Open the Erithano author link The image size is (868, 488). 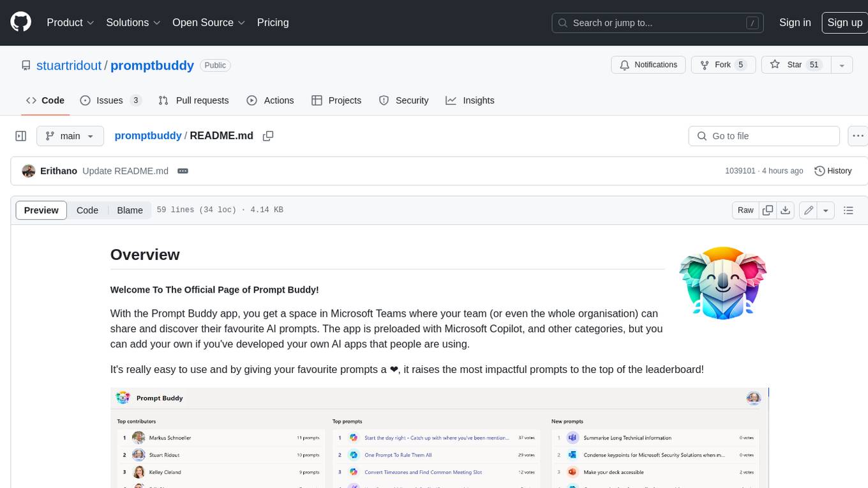pos(59,171)
